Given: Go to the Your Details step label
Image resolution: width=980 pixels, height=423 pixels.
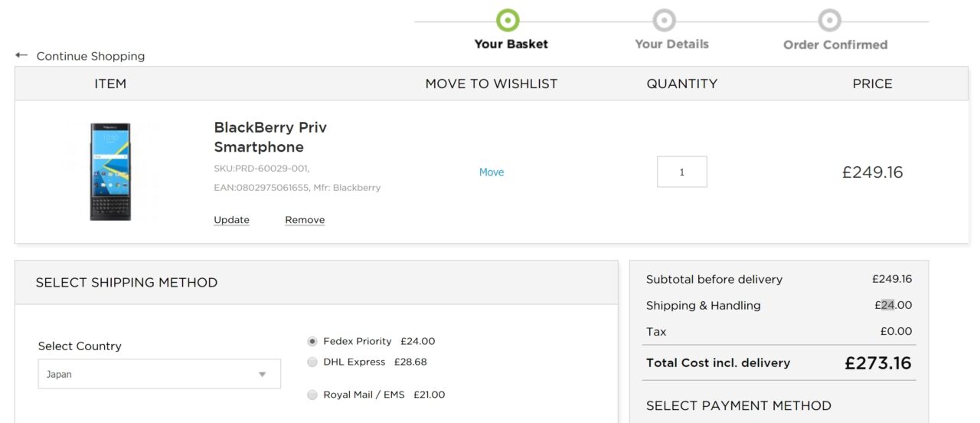Looking at the screenshot, I should click(671, 44).
